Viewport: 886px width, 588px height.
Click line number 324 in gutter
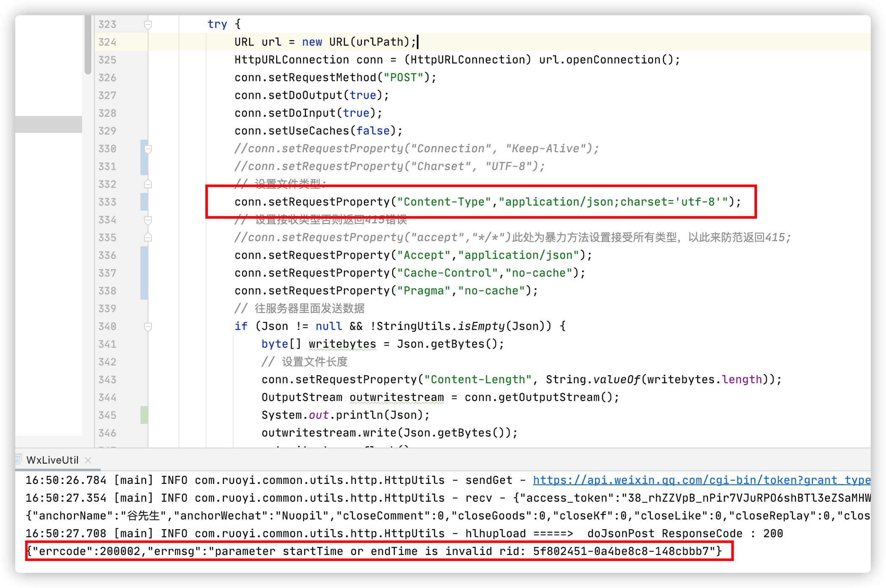coord(107,42)
